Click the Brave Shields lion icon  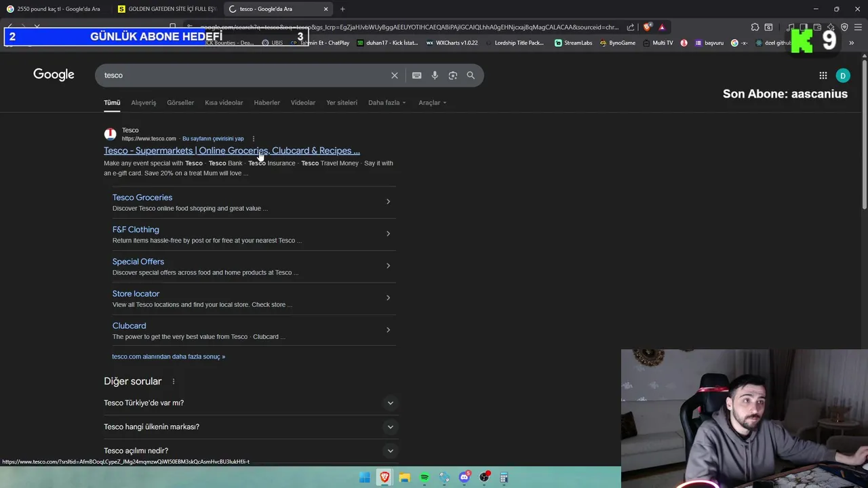(x=648, y=27)
